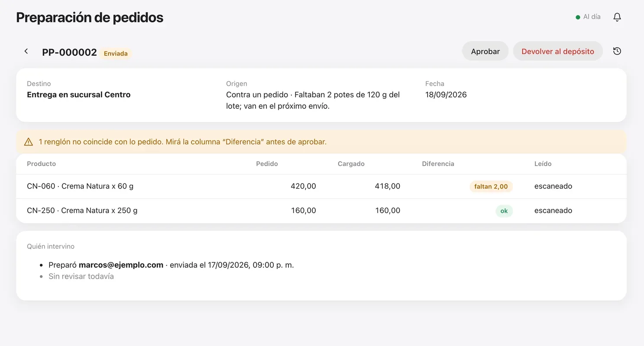Click the Cargado column header
The width and height of the screenshot is (644, 346).
coord(351,164)
